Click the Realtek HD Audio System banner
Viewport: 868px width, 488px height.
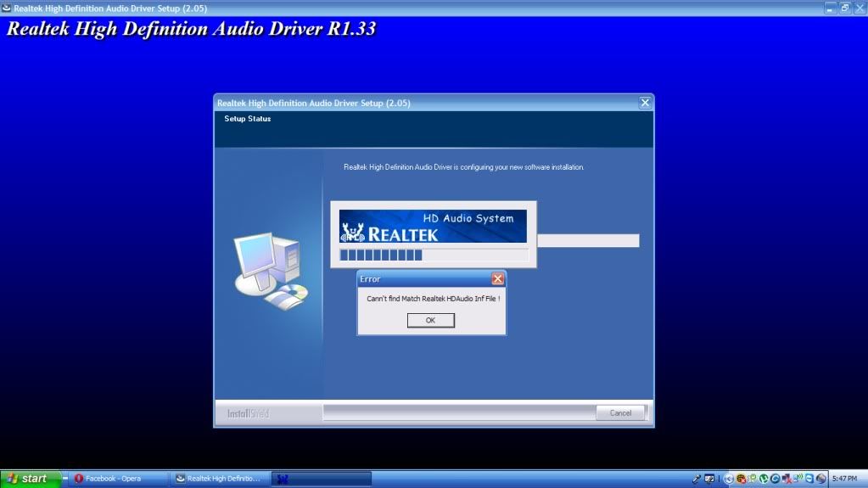point(433,226)
